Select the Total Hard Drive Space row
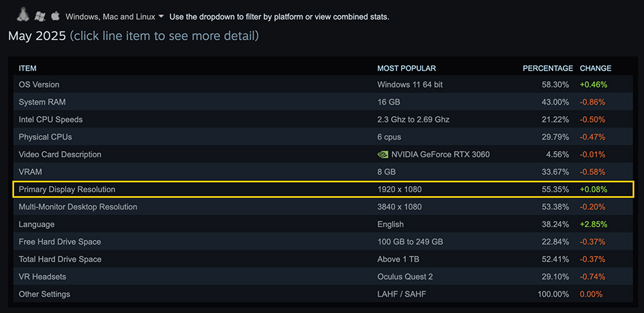 pyautogui.click(x=60, y=259)
